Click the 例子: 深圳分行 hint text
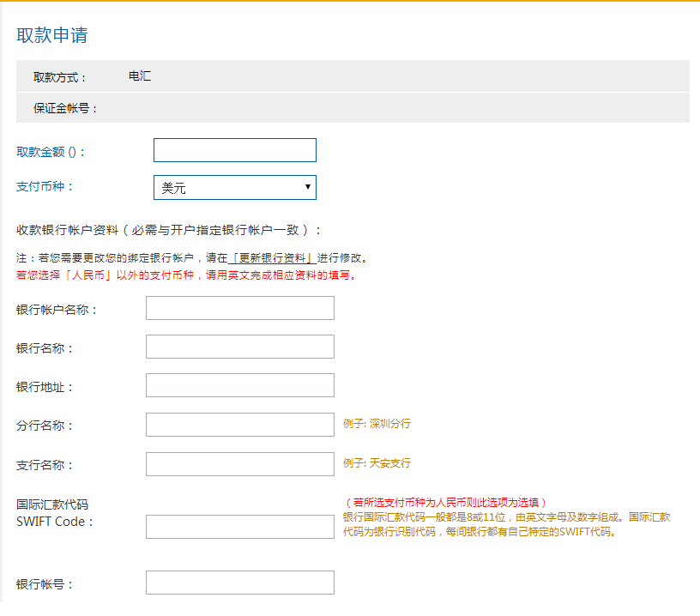 (377, 424)
